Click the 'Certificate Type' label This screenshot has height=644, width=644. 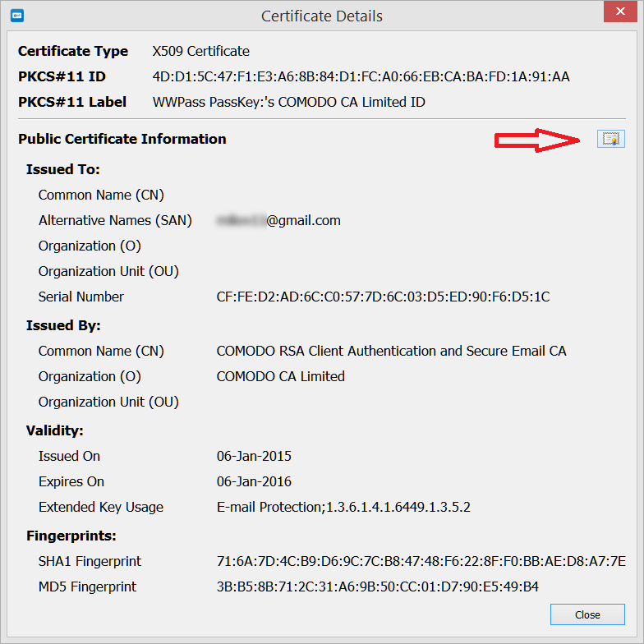(x=73, y=51)
